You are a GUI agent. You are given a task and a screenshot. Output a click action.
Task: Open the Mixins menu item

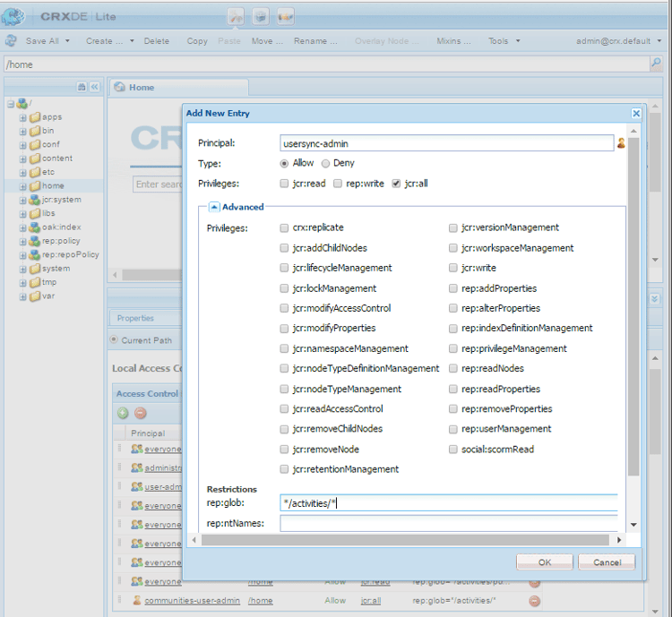(453, 41)
